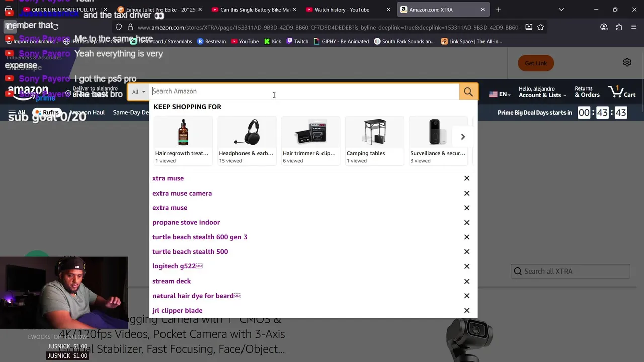The image size is (644, 362).
Task: Remove 'extra muse camera' search suggestion
Action: click(467, 193)
